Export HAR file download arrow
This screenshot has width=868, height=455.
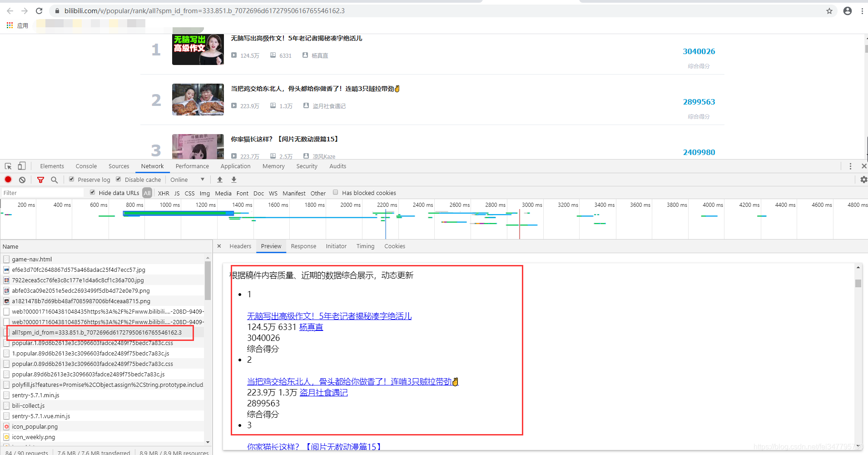234,180
